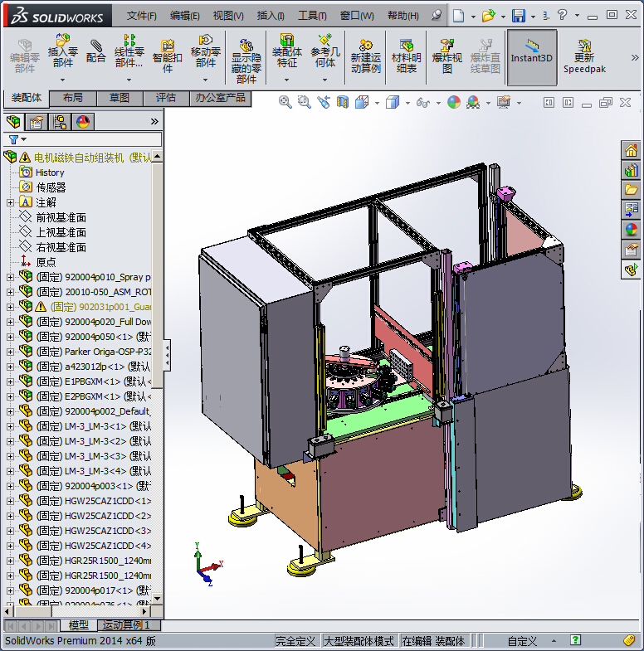Open Display Style dropdown arrow
This screenshot has width=644, height=651.
[407, 103]
